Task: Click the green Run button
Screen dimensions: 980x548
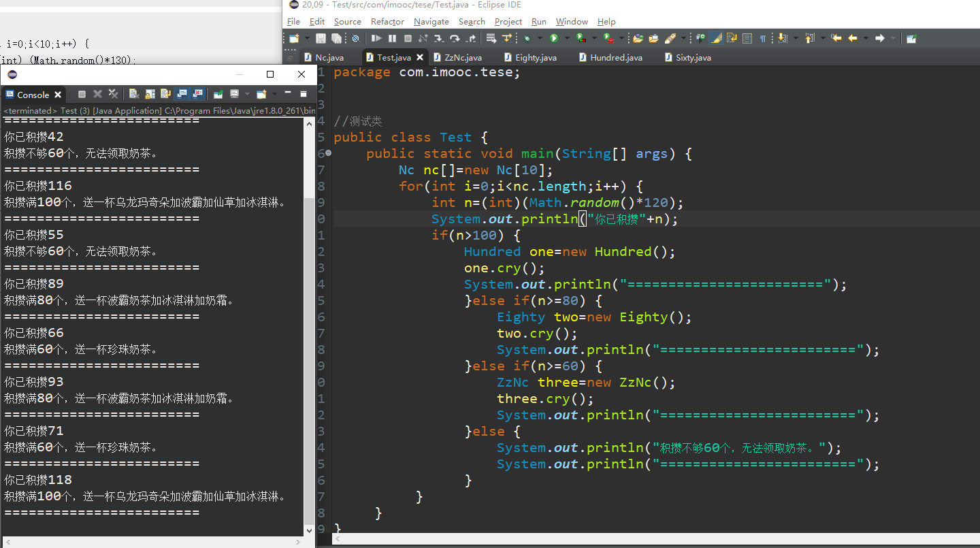Action: (x=554, y=38)
